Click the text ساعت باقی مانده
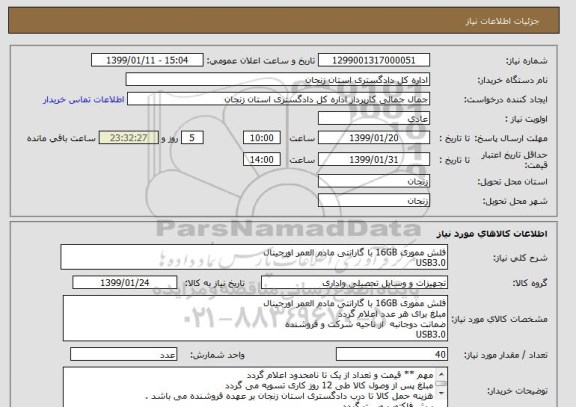The height and width of the screenshot is (407, 576). (x=61, y=138)
